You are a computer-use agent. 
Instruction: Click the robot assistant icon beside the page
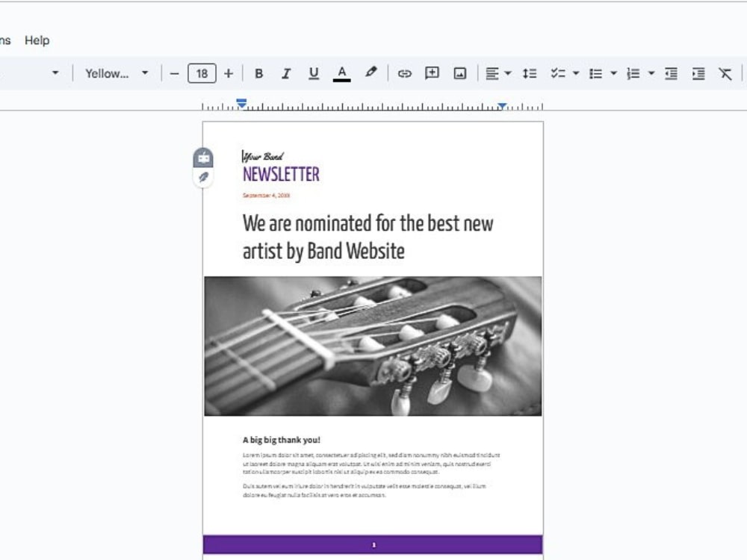click(203, 157)
